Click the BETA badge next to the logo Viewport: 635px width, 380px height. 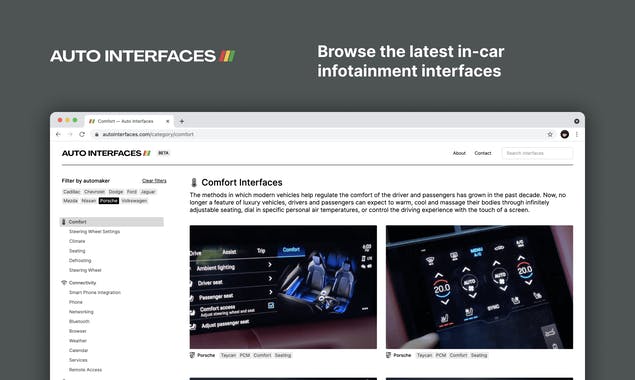tap(163, 153)
